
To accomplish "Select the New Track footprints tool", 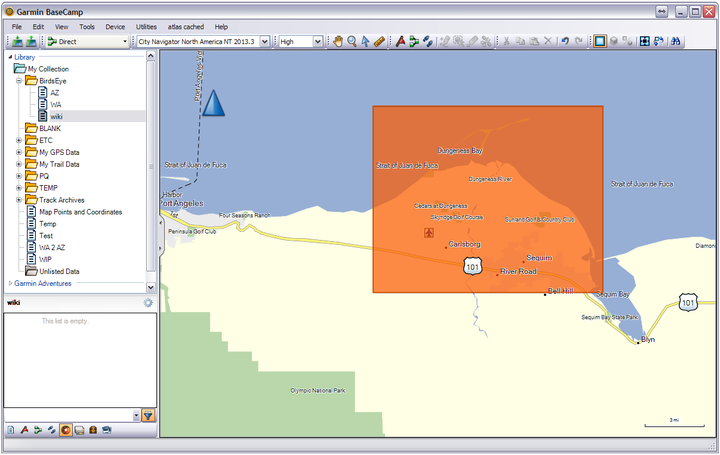I will 428,41.
